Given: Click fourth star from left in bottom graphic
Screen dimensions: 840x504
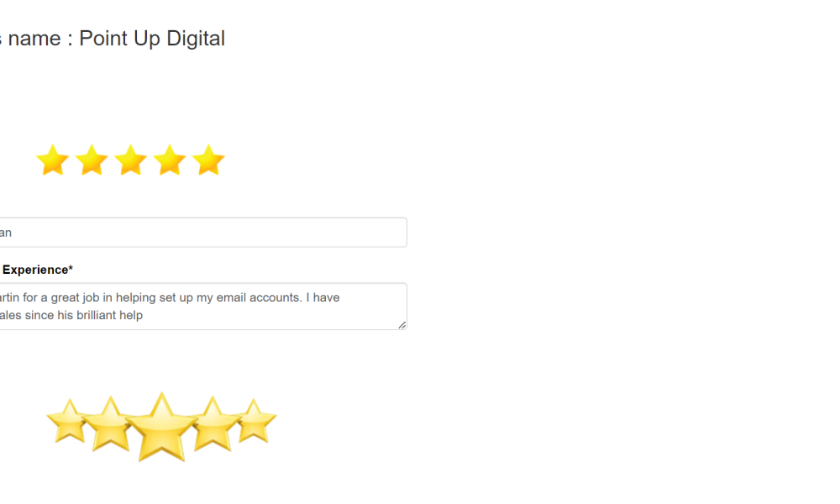Looking at the screenshot, I should click(213, 425).
